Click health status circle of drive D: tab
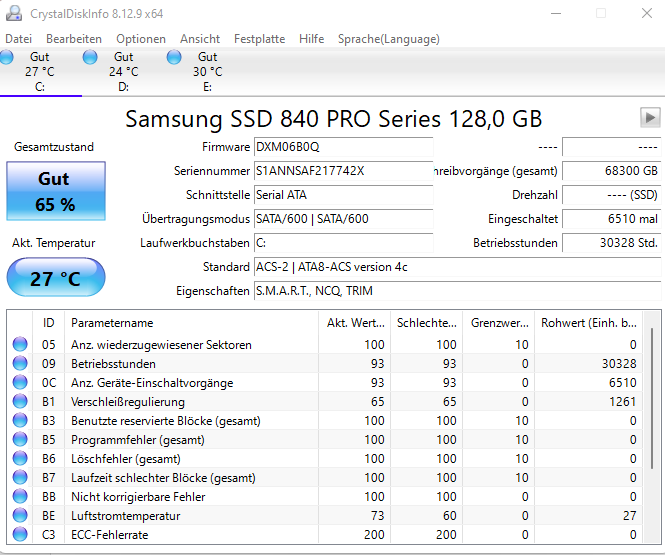This screenshot has height=555, width=665. [x=90, y=57]
